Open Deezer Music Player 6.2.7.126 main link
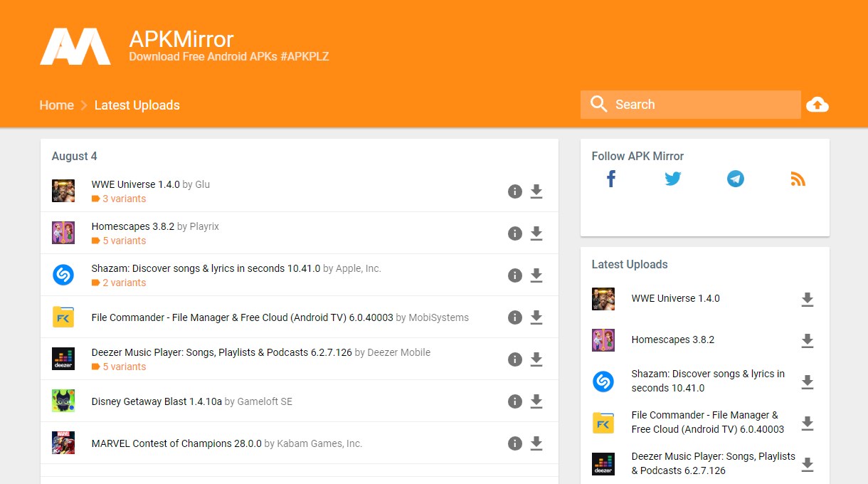Image resolution: width=868 pixels, height=484 pixels. [221, 352]
